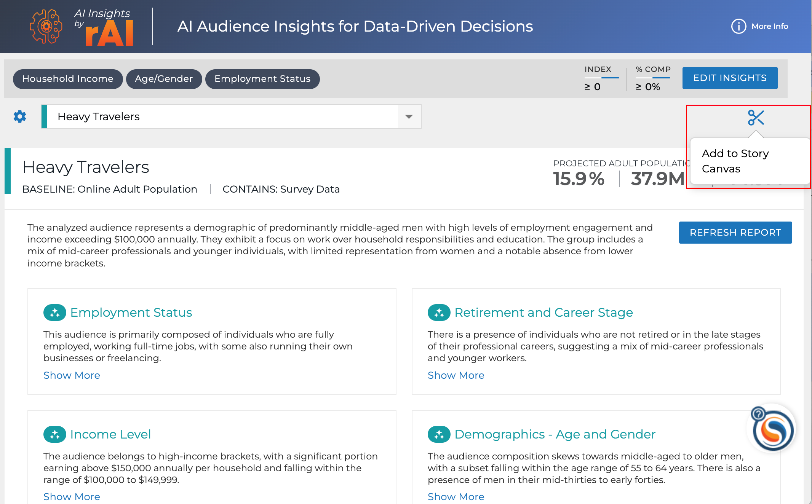Click the Income Level card title

[x=110, y=434]
